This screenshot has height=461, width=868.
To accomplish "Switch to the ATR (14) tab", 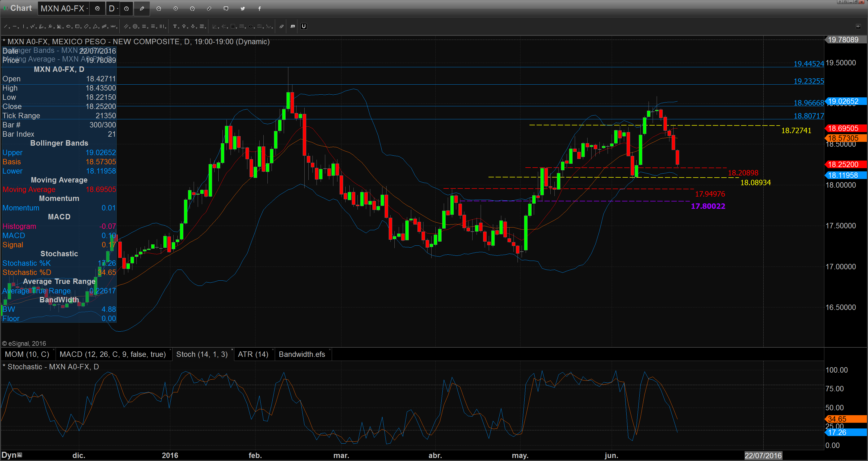I will coord(253,354).
